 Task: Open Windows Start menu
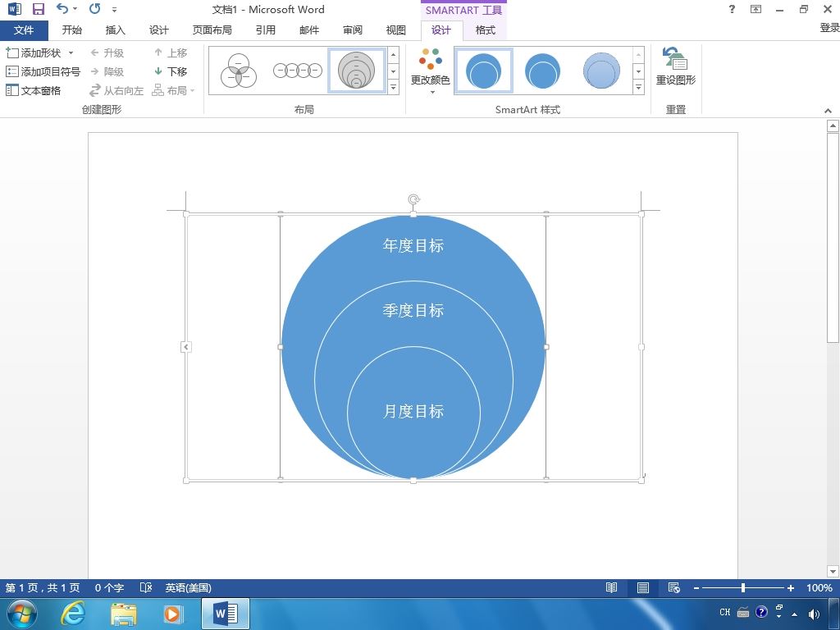point(22,614)
